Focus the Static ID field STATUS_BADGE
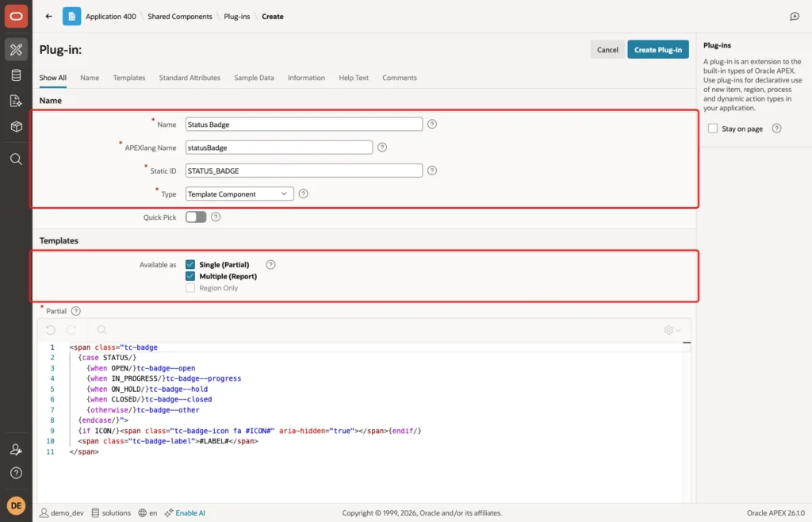 (x=304, y=171)
